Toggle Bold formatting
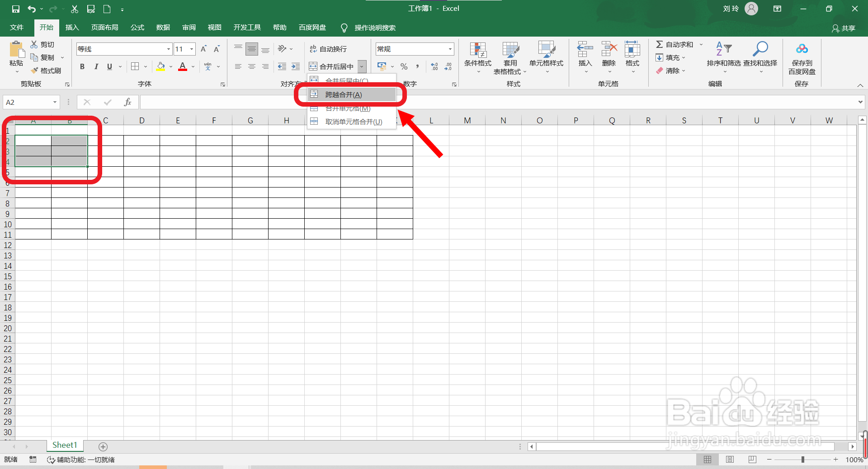The image size is (868, 469). pyautogui.click(x=82, y=66)
